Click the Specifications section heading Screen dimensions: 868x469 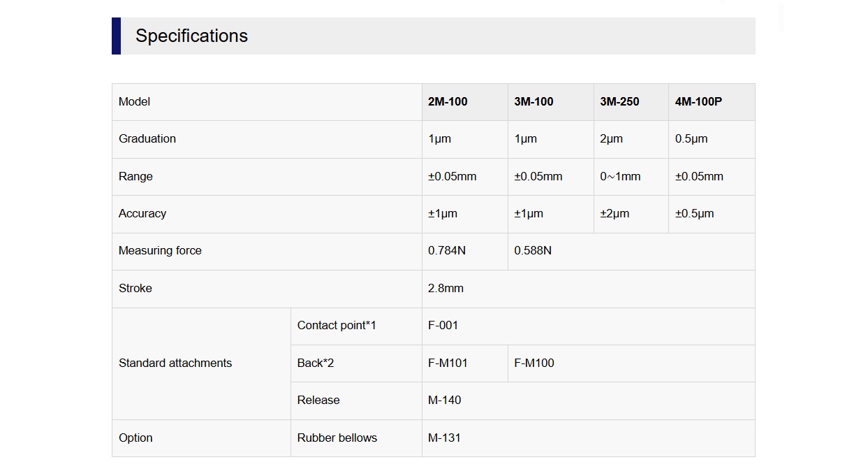(191, 36)
